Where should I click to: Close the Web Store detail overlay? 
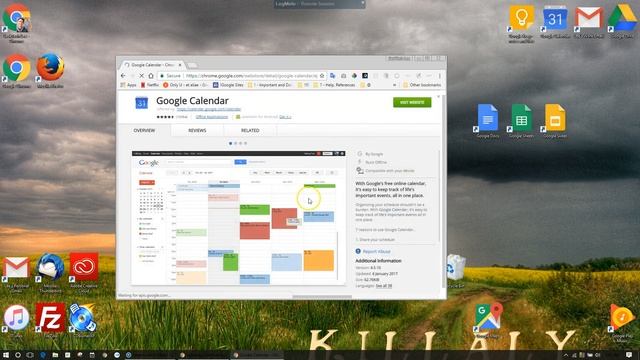[438, 97]
